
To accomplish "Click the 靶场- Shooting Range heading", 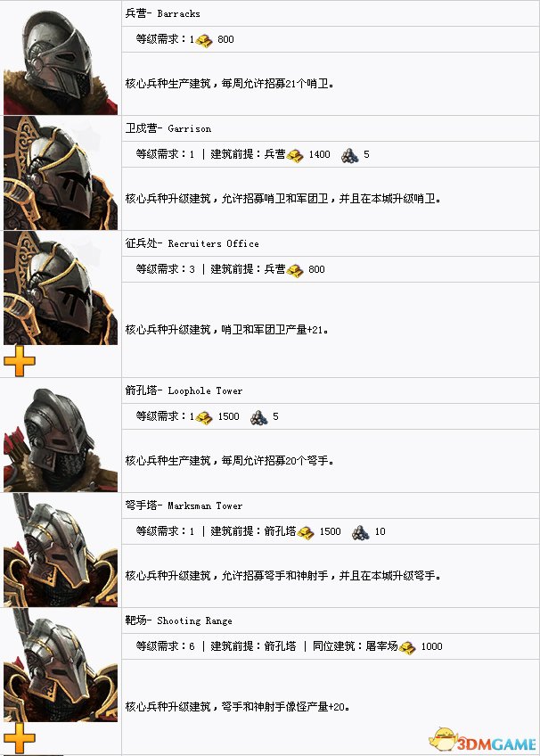I will (179, 620).
